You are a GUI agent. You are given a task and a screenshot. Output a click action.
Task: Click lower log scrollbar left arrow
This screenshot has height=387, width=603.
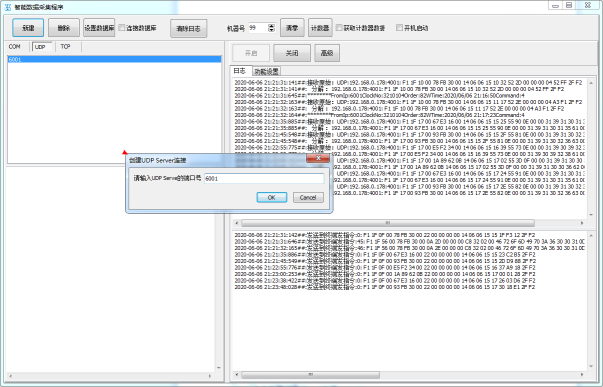pos(237,374)
